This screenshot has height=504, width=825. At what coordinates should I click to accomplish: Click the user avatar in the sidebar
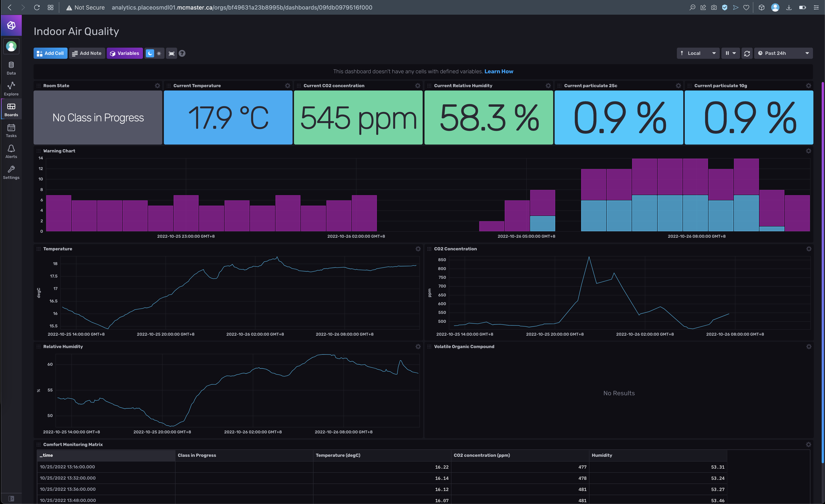click(11, 47)
